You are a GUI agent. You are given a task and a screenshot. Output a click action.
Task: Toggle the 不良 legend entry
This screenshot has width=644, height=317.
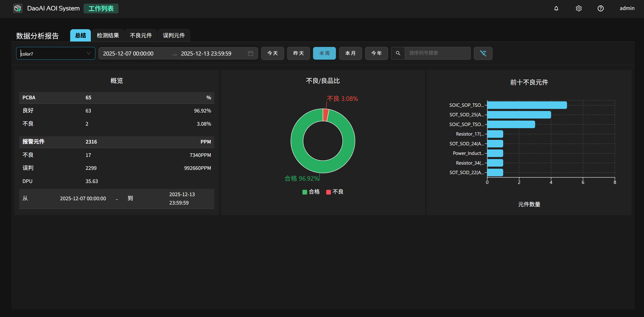(335, 192)
